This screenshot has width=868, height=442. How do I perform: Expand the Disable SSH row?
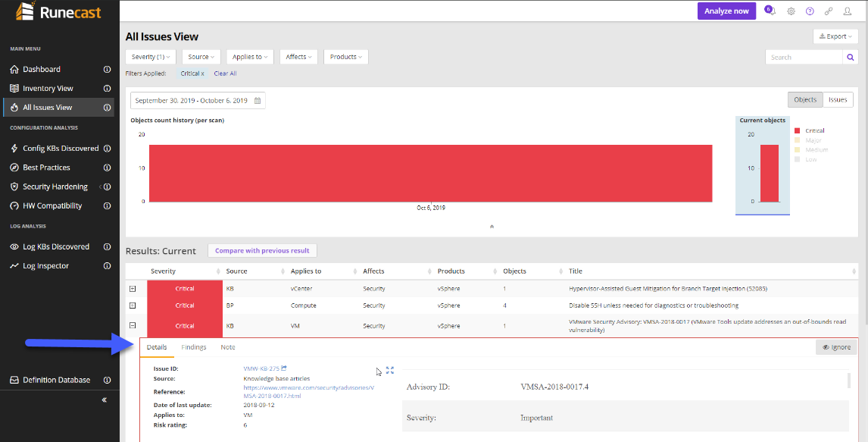[133, 306]
